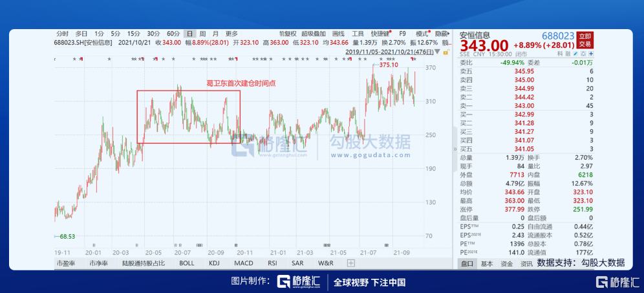Click the yellow lock icon beside date range
The height and width of the screenshot is (293, 644).
point(445,52)
